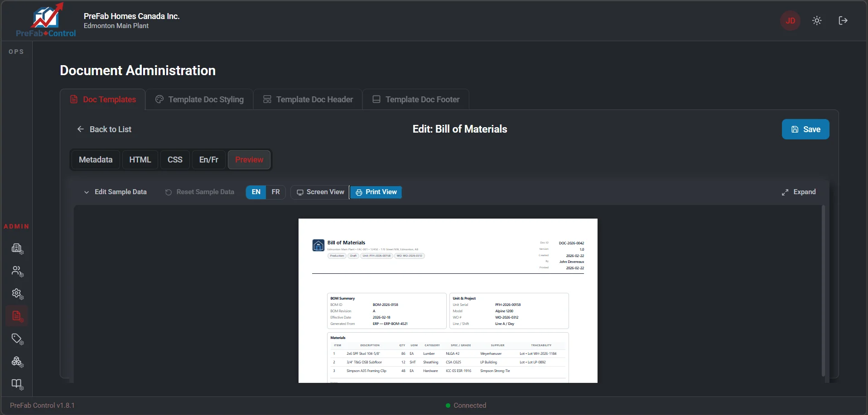Expand the Edit Sample Data section
Image resolution: width=868 pixels, height=415 pixels.
(115, 192)
